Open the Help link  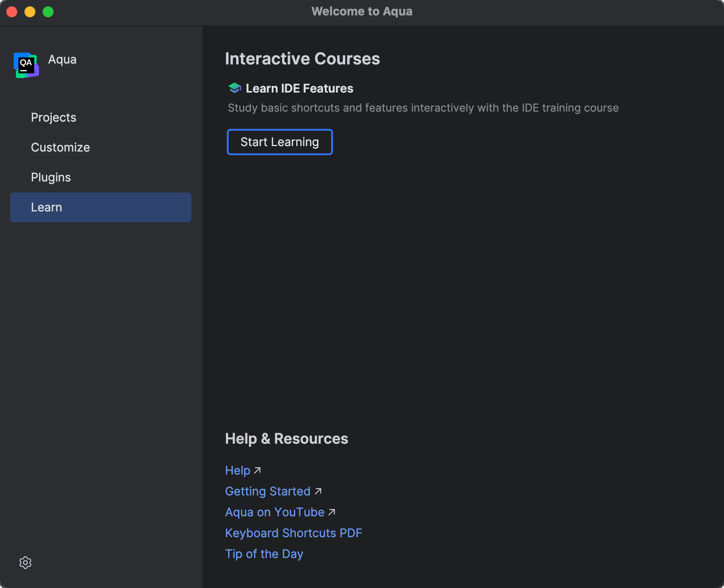238,470
